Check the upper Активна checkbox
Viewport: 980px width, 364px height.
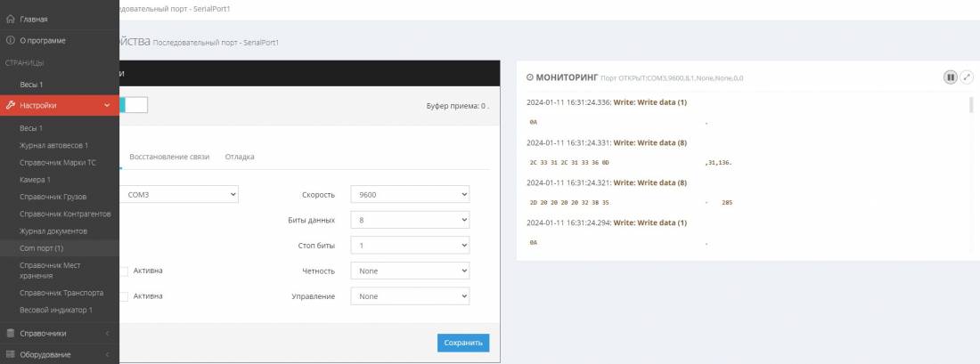124,271
